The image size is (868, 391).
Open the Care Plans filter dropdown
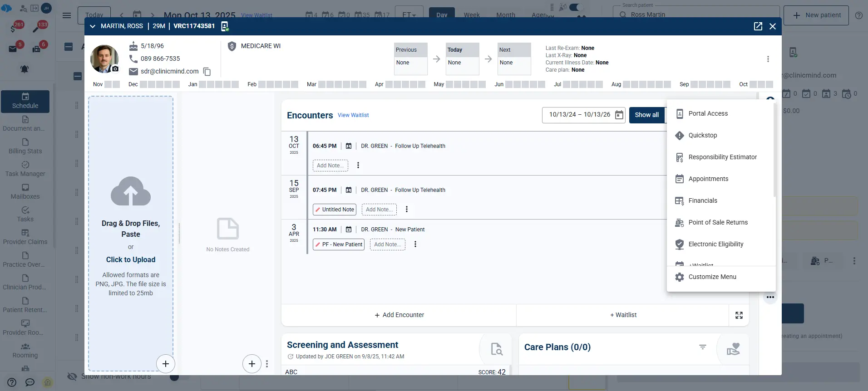pyautogui.click(x=702, y=347)
